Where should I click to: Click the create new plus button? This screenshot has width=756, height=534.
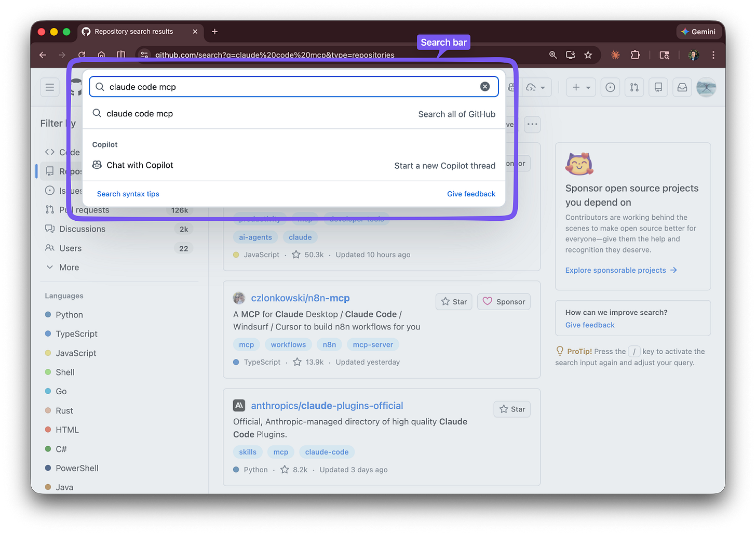(x=576, y=87)
